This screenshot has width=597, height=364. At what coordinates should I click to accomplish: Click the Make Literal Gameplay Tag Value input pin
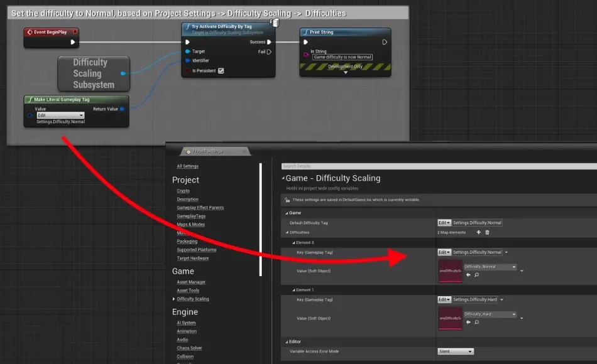[x=30, y=115]
